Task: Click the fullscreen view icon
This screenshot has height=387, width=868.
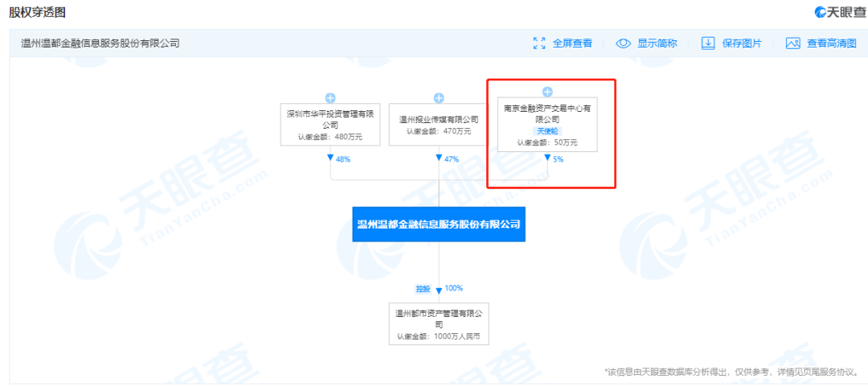Action: coord(539,43)
